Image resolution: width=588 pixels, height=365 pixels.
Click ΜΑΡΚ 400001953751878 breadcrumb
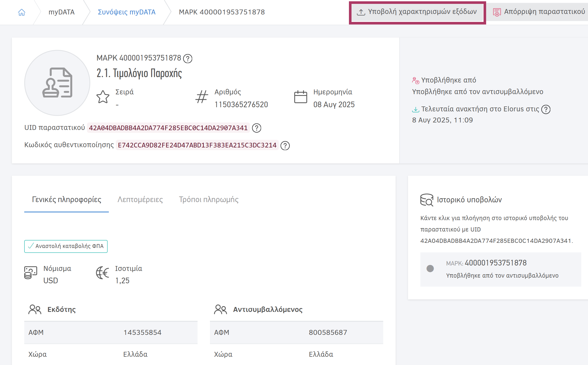click(222, 12)
